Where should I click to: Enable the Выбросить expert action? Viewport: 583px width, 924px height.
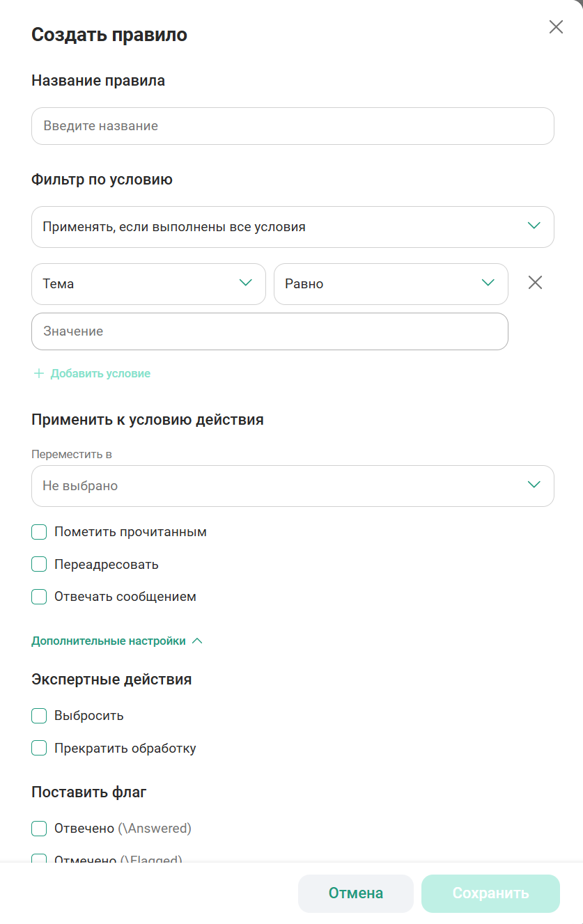(x=39, y=715)
